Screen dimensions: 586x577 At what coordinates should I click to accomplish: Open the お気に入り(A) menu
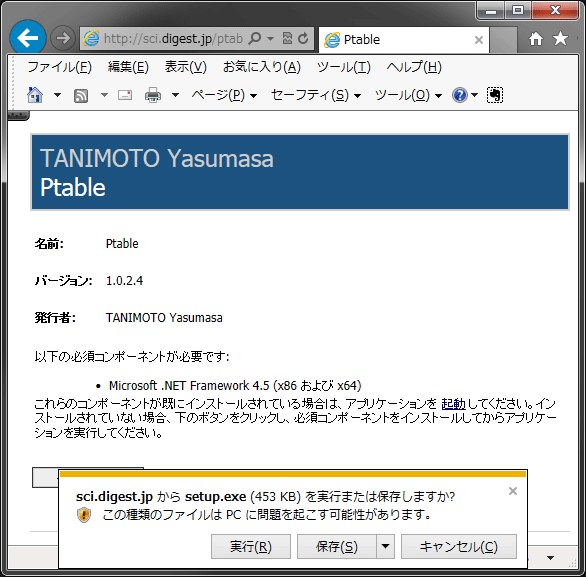tap(262, 67)
